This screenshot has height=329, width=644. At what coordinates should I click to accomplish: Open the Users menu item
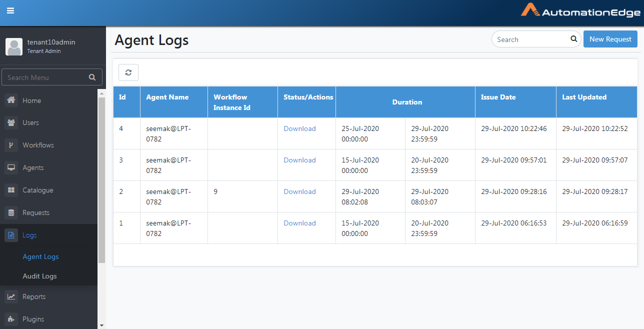tap(49, 122)
